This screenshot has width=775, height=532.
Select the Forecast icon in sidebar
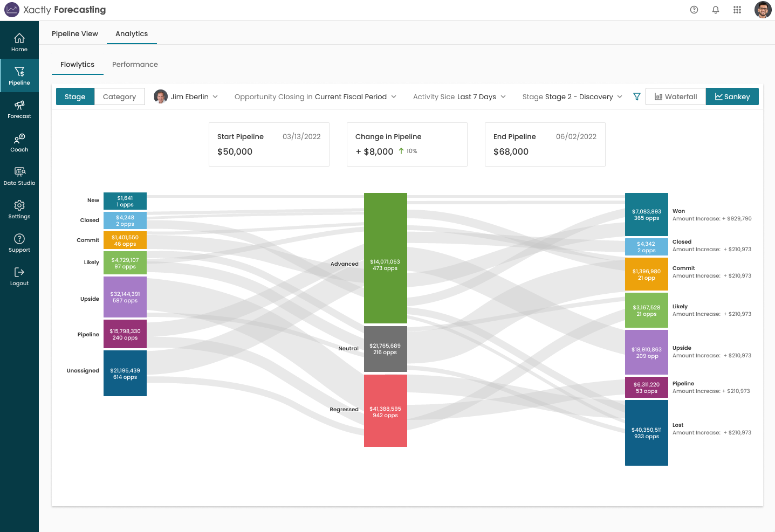click(x=19, y=108)
